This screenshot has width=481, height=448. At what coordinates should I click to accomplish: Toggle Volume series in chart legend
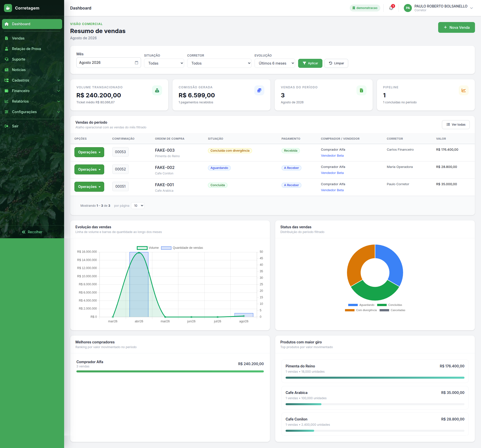[x=148, y=248]
